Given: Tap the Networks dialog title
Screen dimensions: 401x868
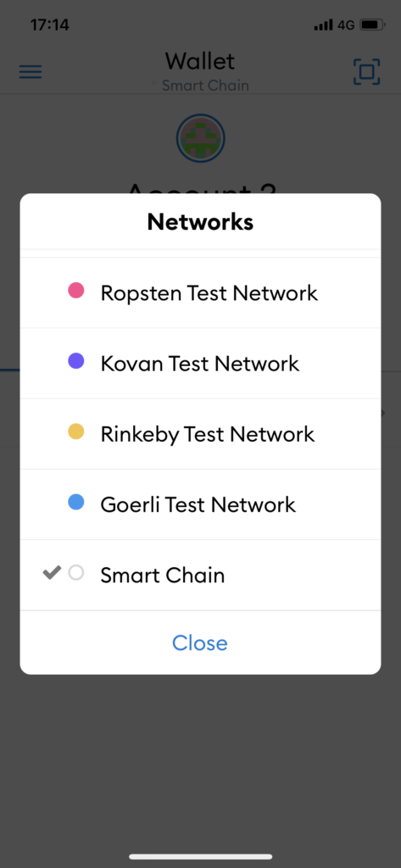Looking at the screenshot, I should tap(200, 222).
